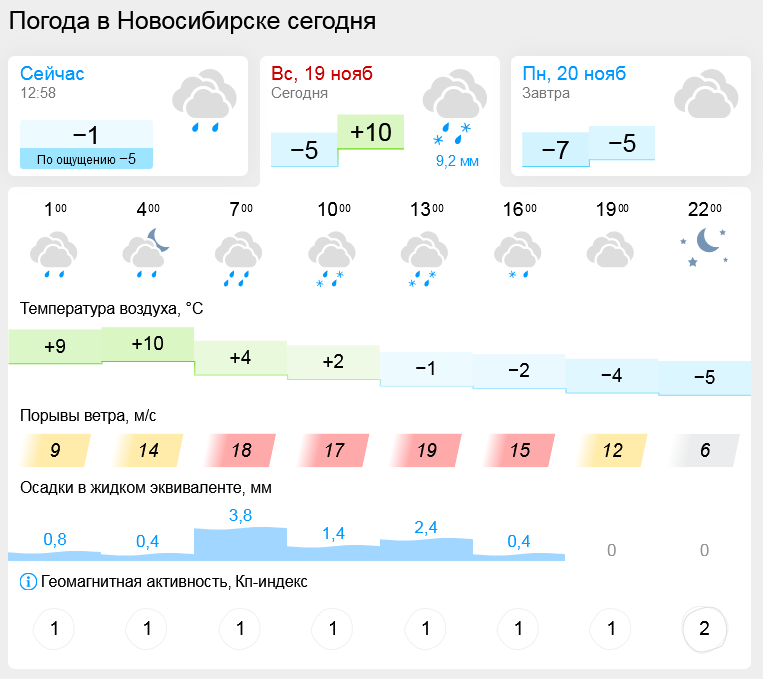
Task: Click the 16:00 snow cloud icon
Action: [x=518, y=256]
